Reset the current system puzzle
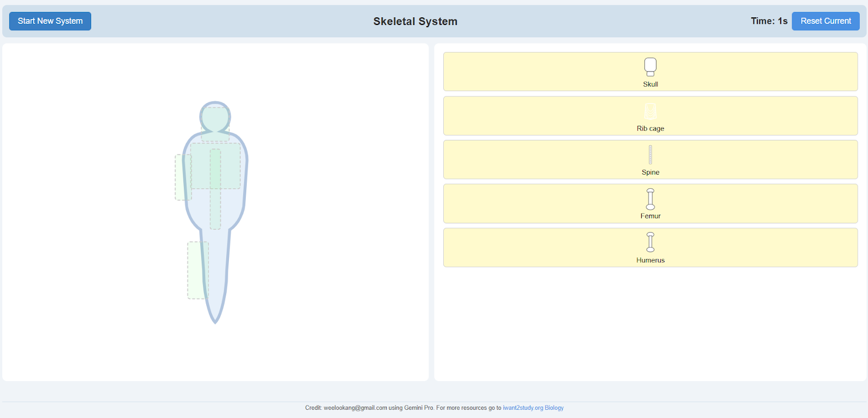 pyautogui.click(x=826, y=21)
